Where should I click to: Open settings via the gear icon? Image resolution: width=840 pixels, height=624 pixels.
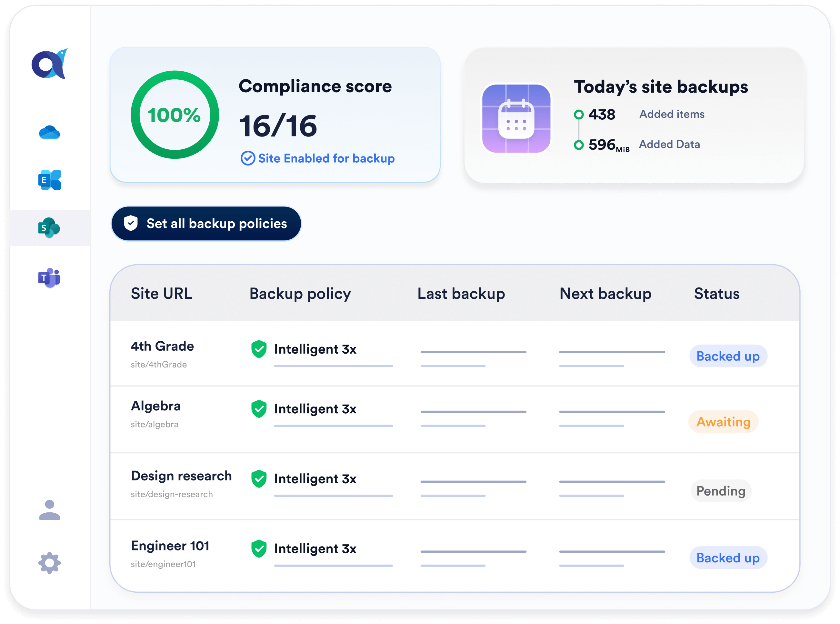pyautogui.click(x=49, y=563)
